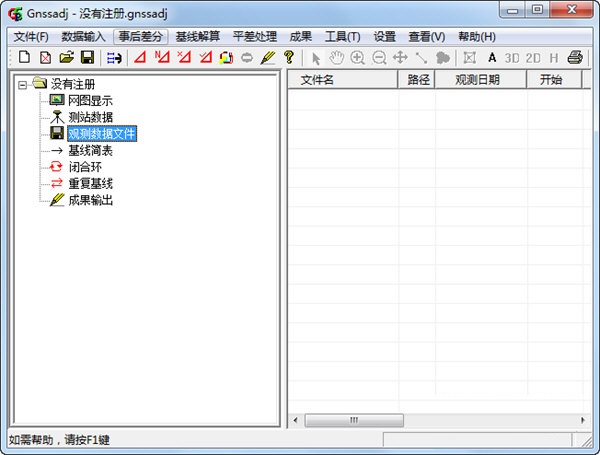Select 观测数据文件 in the tree
This screenshot has height=455, width=600.
tap(102, 134)
